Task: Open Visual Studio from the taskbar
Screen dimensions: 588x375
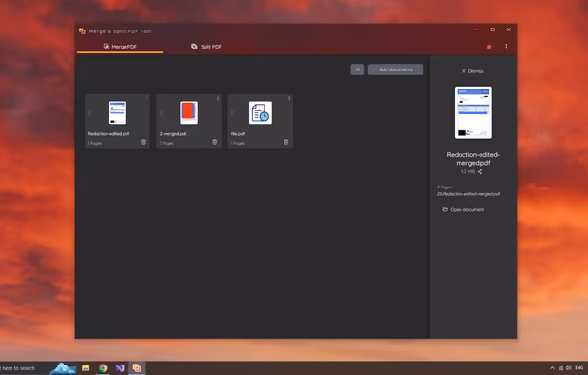Action: pos(120,368)
